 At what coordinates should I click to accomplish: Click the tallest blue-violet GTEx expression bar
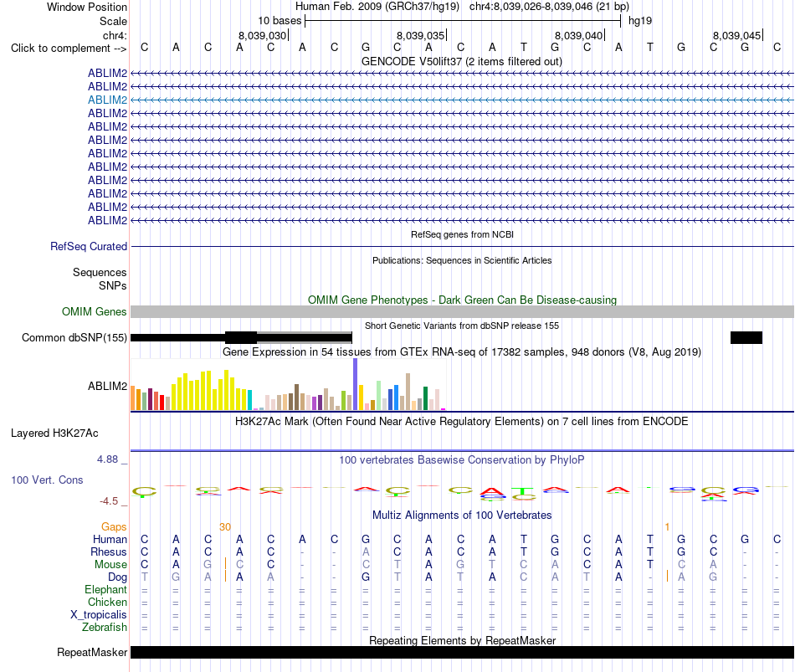click(356, 384)
